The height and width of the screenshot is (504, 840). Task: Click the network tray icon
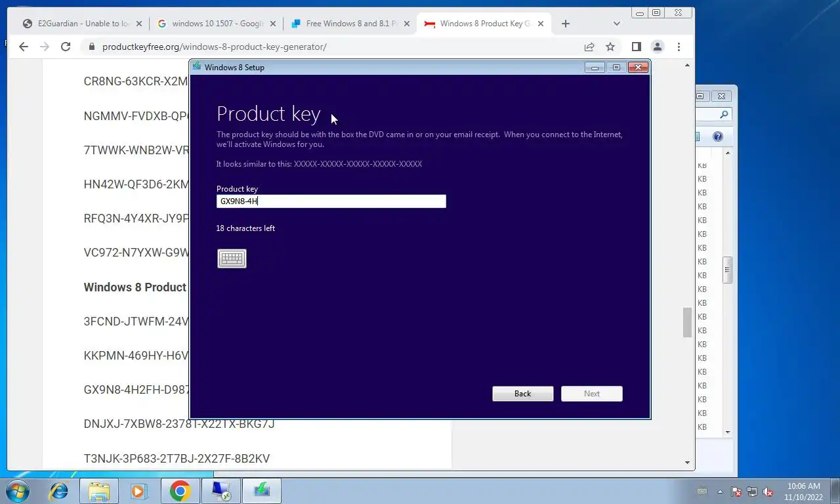pos(752,492)
